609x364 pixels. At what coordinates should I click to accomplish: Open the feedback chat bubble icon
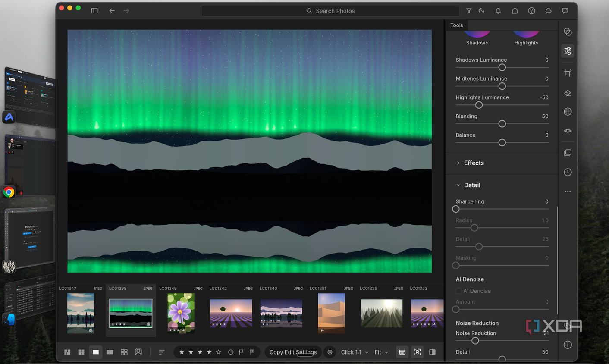[x=565, y=11]
